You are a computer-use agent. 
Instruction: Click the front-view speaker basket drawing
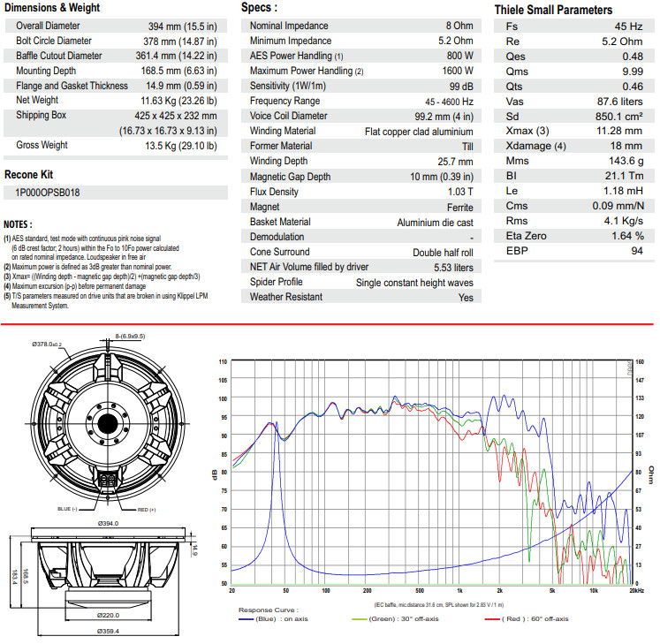[x=108, y=423]
